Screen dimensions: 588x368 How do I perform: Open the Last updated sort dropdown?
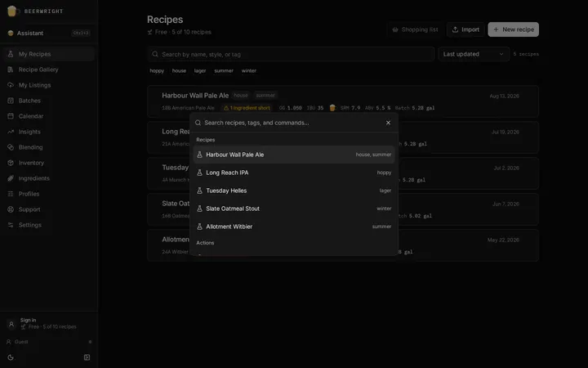[474, 54]
